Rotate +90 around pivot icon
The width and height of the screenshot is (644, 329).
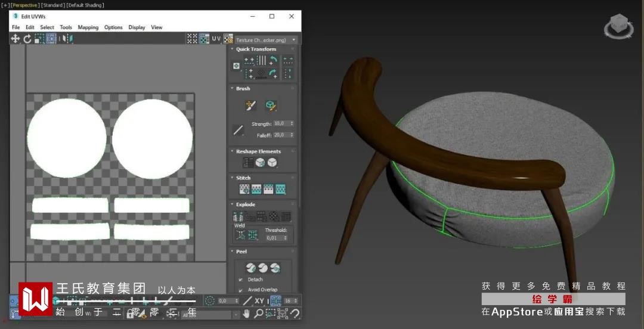pyautogui.click(x=273, y=73)
